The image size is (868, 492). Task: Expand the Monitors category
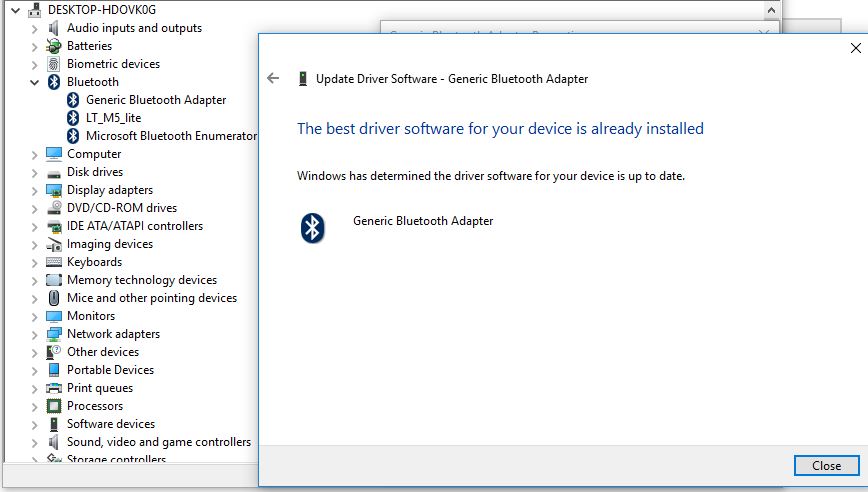(34, 317)
